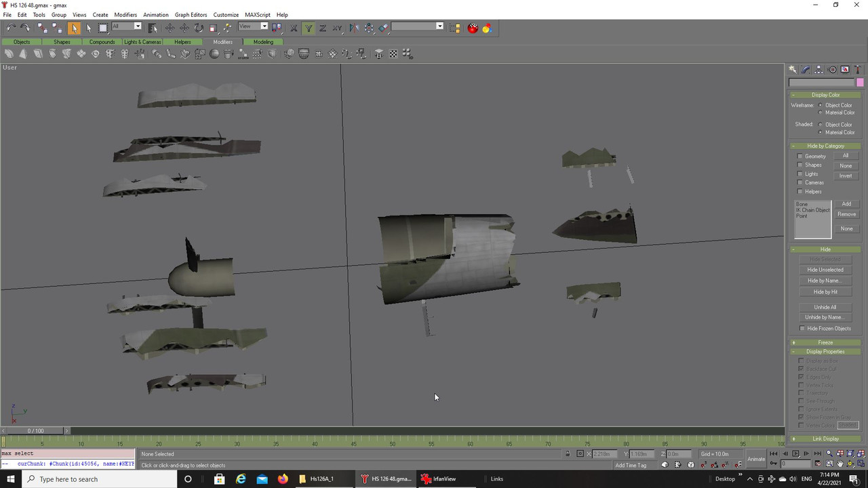Open the MAXScript menu
The image size is (868, 488).
click(x=257, y=14)
